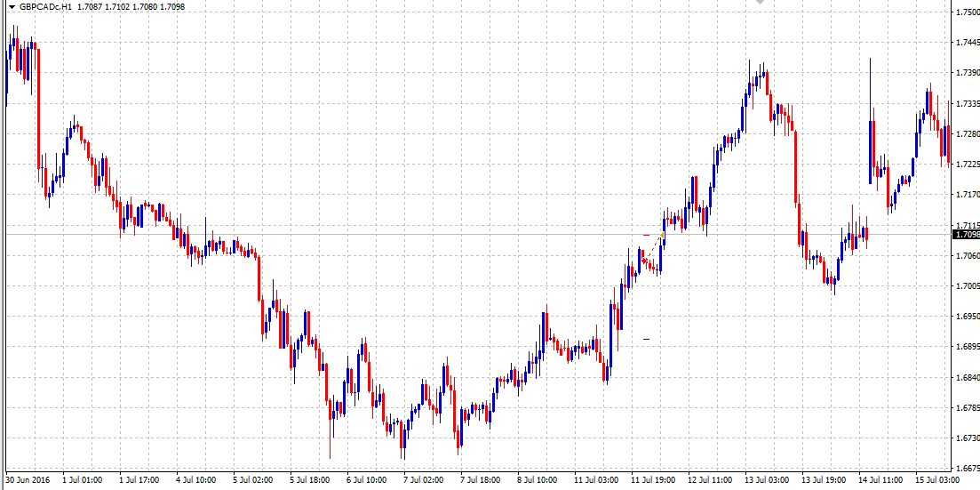Click the 1.6895 price scale label
Image resolution: width=980 pixels, height=490 pixels.
[968, 348]
